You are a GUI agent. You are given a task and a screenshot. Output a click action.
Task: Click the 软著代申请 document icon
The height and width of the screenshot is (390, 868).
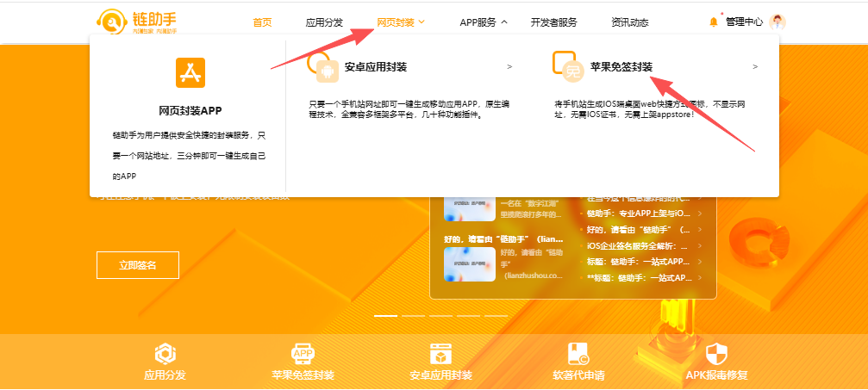(x=578, y=354)
